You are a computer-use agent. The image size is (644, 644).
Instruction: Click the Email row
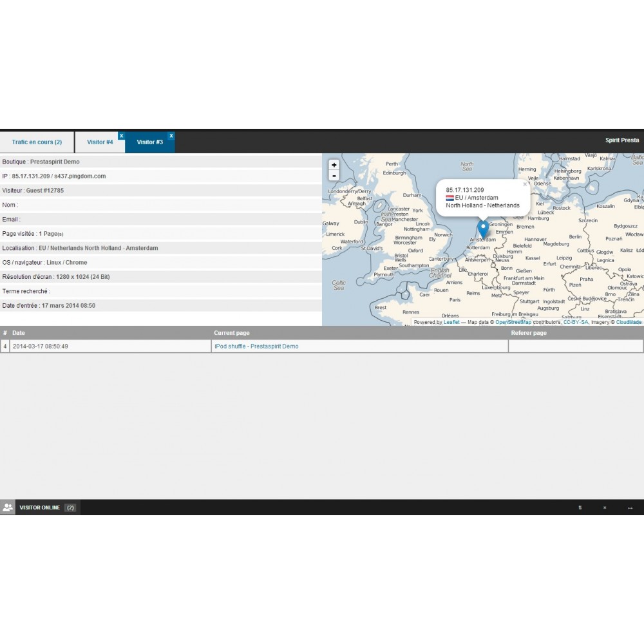[x=160, y=220]
